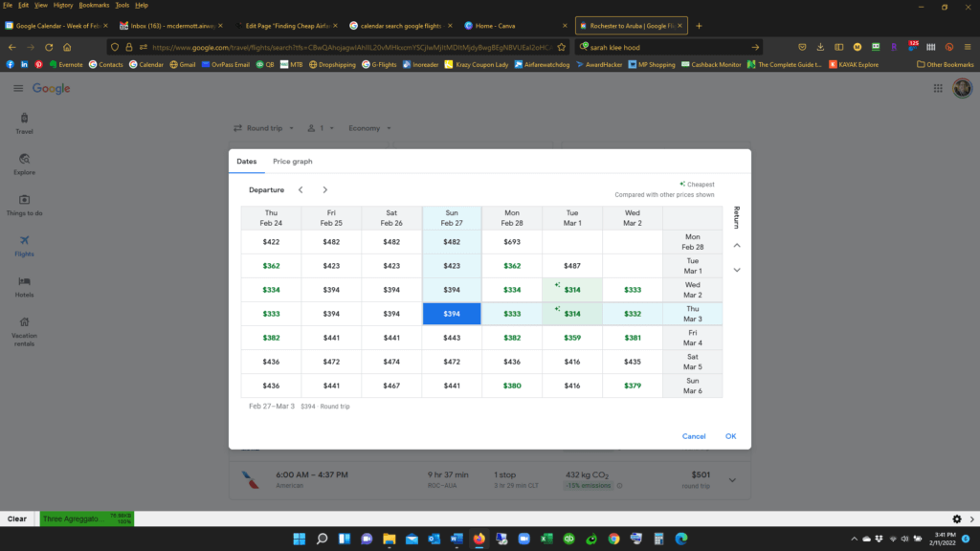
Task: Switch to the Price graph tab
Action: pyautogui.click(x=293, y=161)
